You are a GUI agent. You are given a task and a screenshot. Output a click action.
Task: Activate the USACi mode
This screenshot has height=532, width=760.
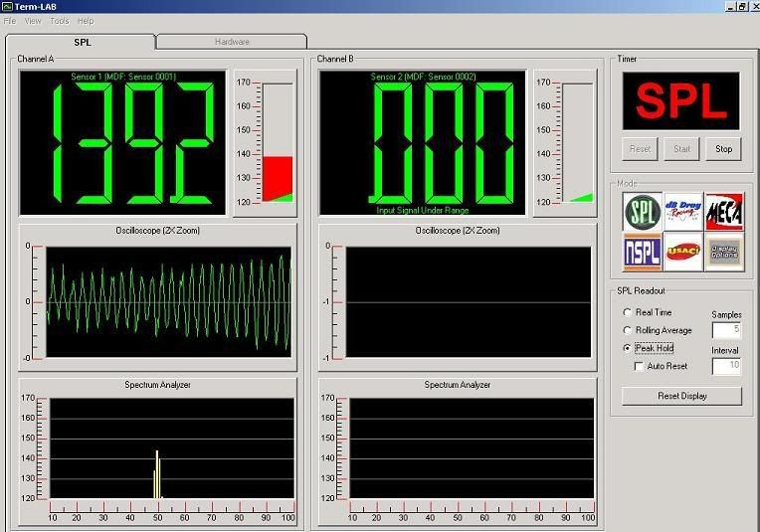pos(682,253)
